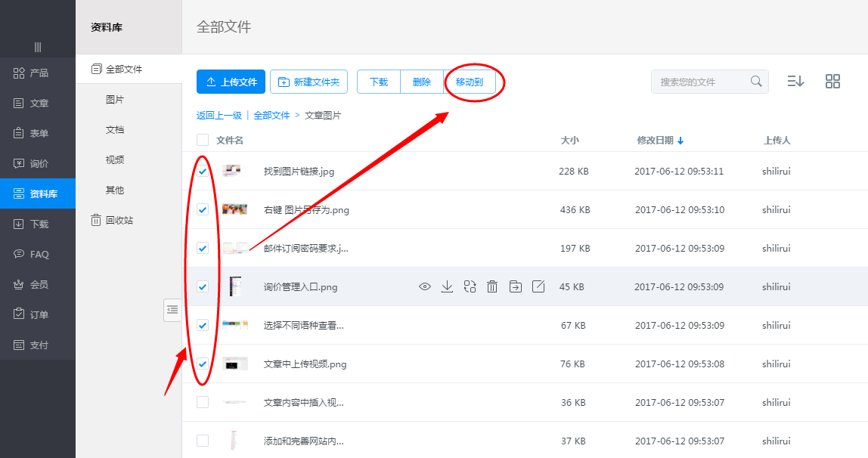Preview 询价管理入口.png using the eye icon
The height and width of the screenshot is (458, 868).
point(425,286)
